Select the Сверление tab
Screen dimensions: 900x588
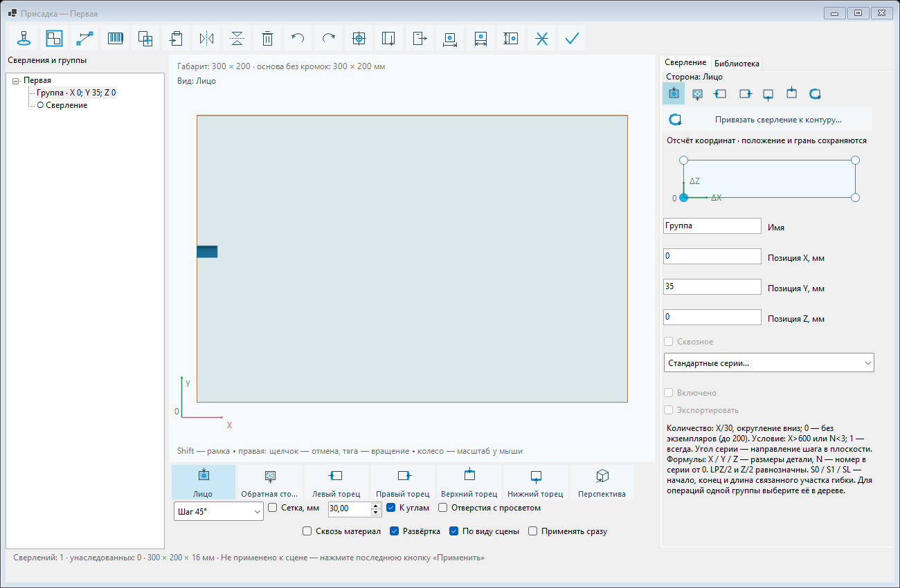[x=685, y=62]
